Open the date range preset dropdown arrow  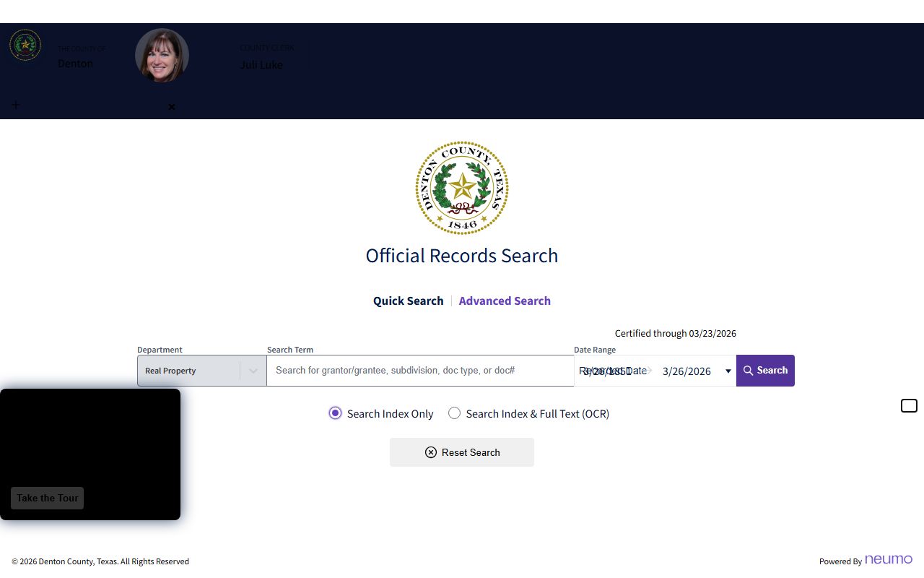728,371
